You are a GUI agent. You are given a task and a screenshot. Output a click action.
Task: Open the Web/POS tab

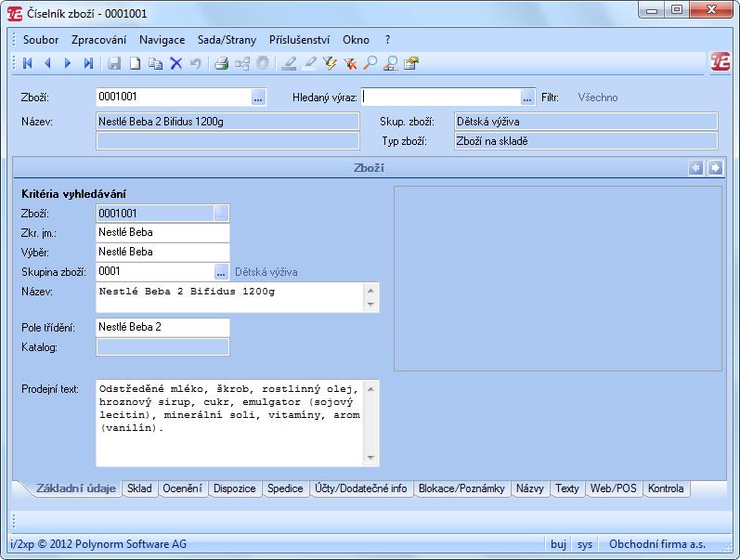(x=614, y=488)
